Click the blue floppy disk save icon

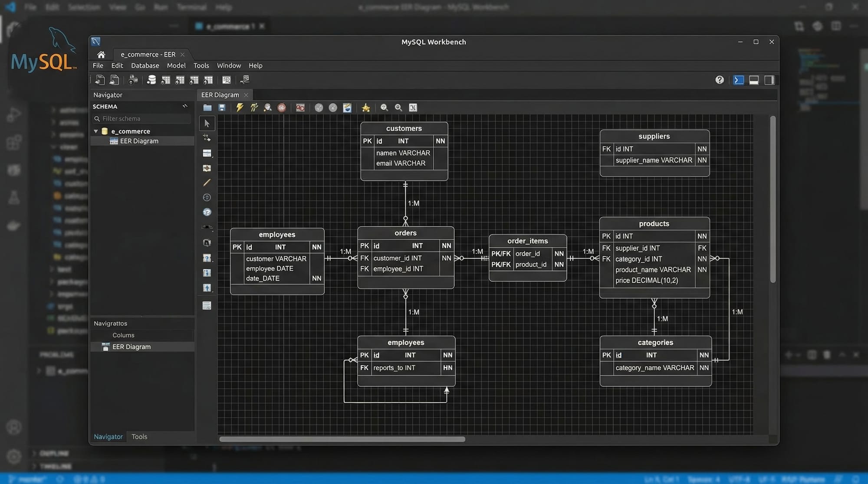[x=222, y=108]
